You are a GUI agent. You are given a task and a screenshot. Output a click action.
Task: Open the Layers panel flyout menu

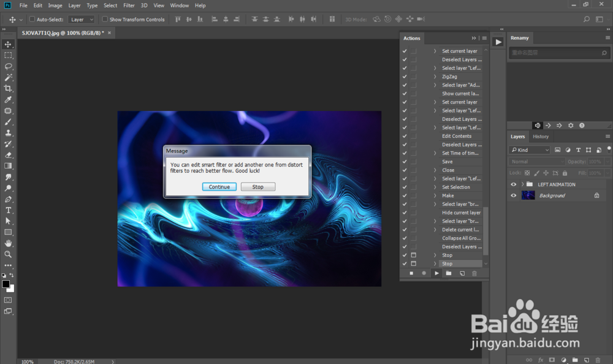tap(607, 137)
